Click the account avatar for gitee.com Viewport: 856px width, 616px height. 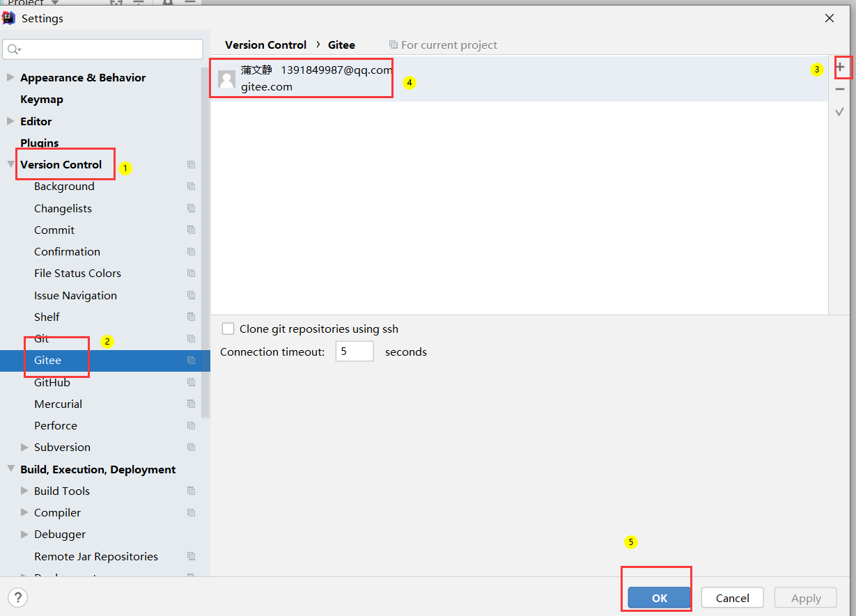[x=226, y=79]
